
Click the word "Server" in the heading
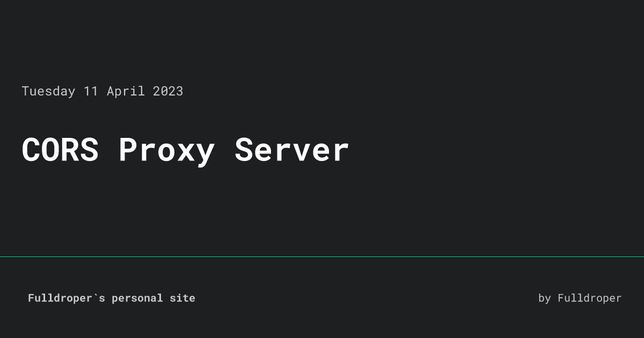pos(292,150)
